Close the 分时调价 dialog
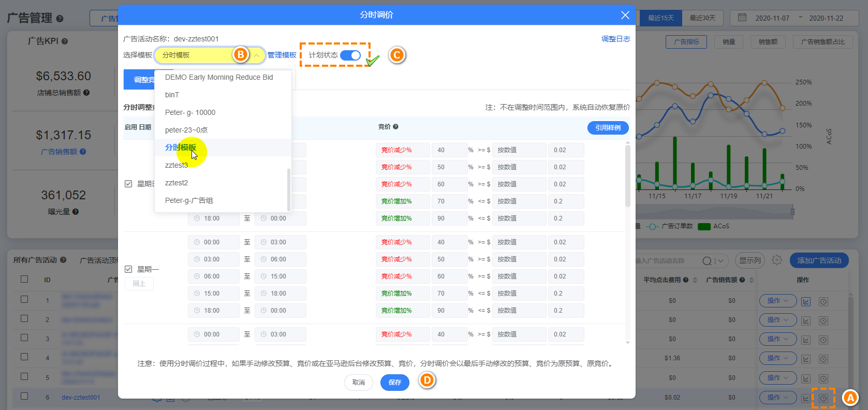This screenshot has height=410, width=868. point(625,15)
